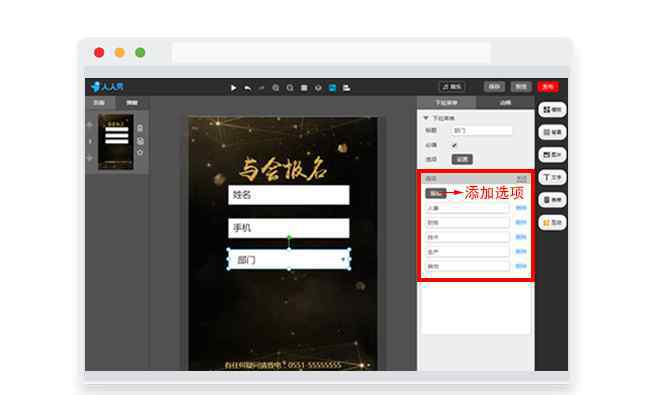Image resolution: width=660 pixels, height=395 pixels.
Task: Toggle the required checkbox in properties panel
Action: 454,145
